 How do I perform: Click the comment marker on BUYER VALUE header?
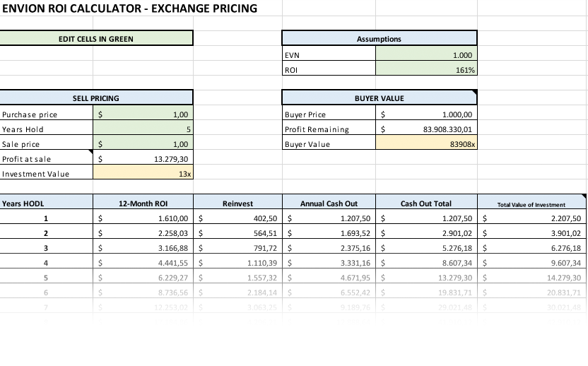click(474, 93)
